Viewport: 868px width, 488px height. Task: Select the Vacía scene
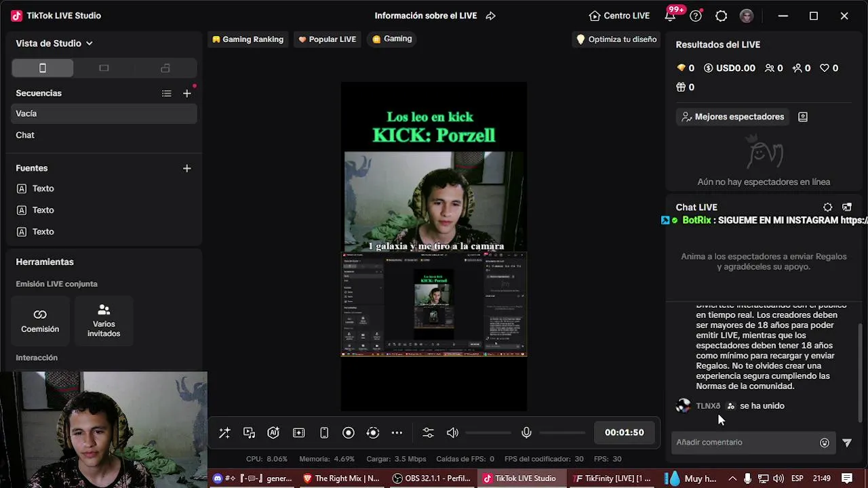(104, 113)
